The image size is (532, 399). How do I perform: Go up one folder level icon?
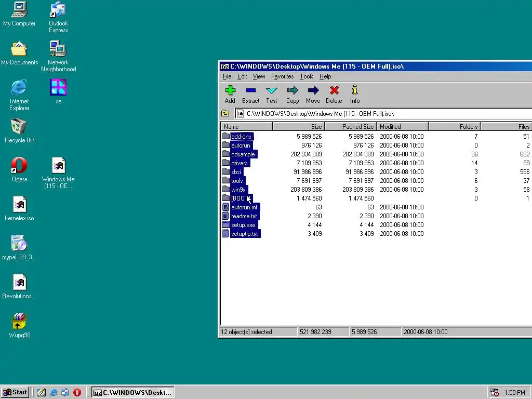[225, 113]
